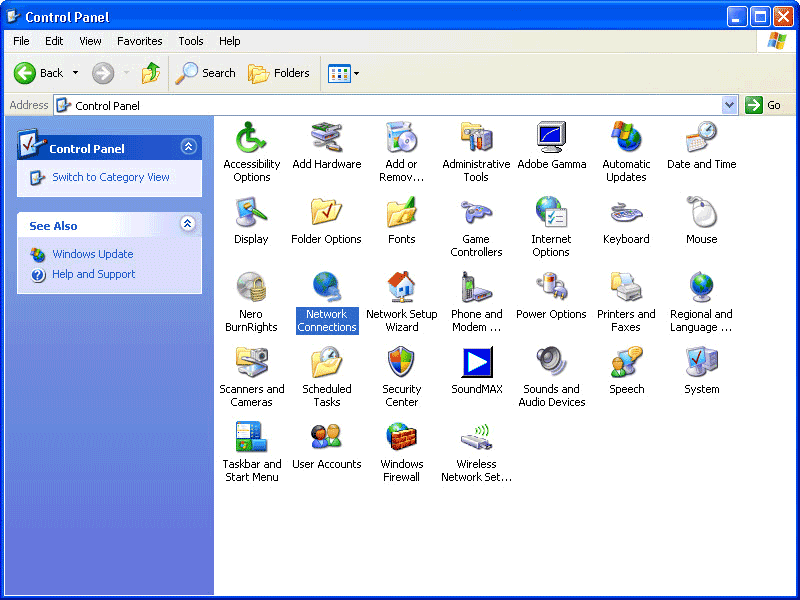Click the Search toolbar button
The width and height of the screenshot is (800, 600).
tap(206, 73)
